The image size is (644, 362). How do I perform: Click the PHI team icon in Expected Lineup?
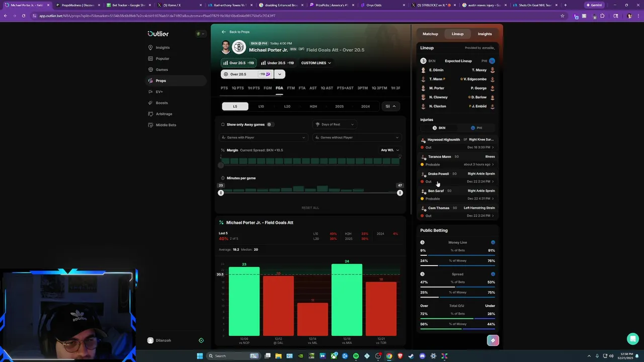pos(492,61)
